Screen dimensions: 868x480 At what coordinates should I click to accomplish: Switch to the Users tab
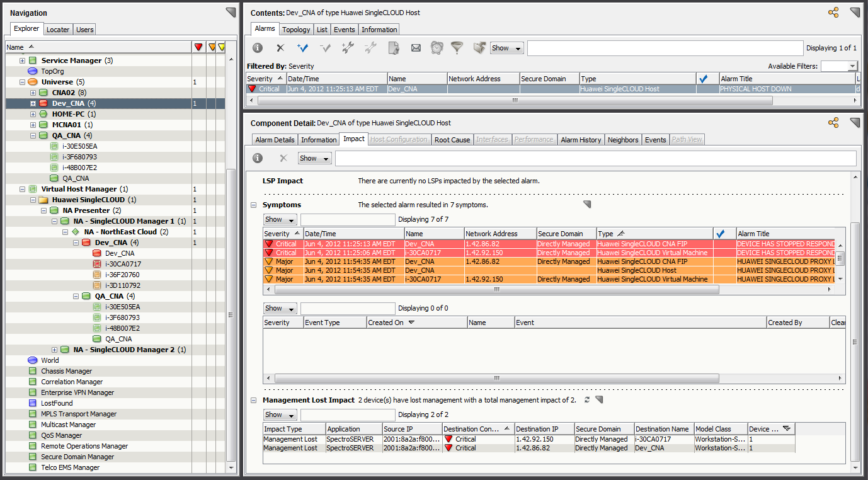pos(84,29)
